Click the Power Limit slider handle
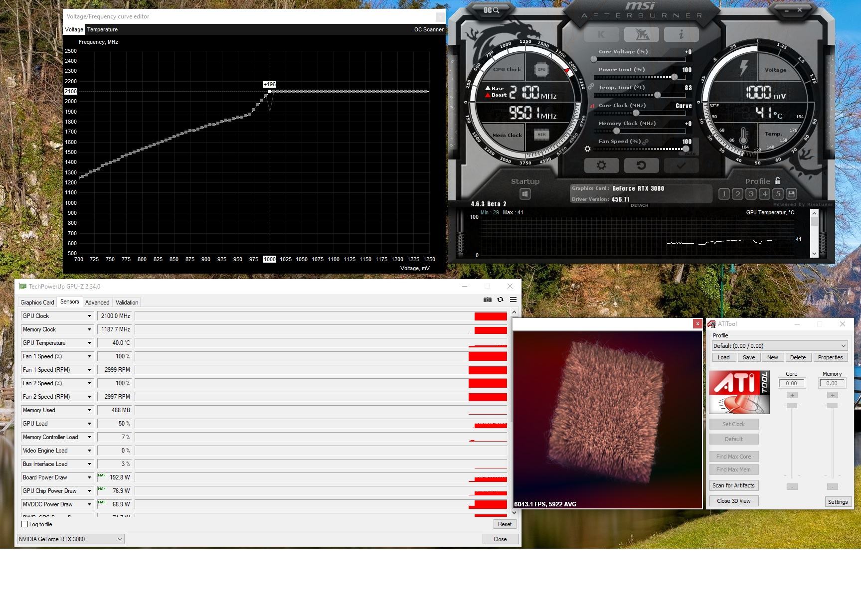861x616 pixels. tap(675, 77)
